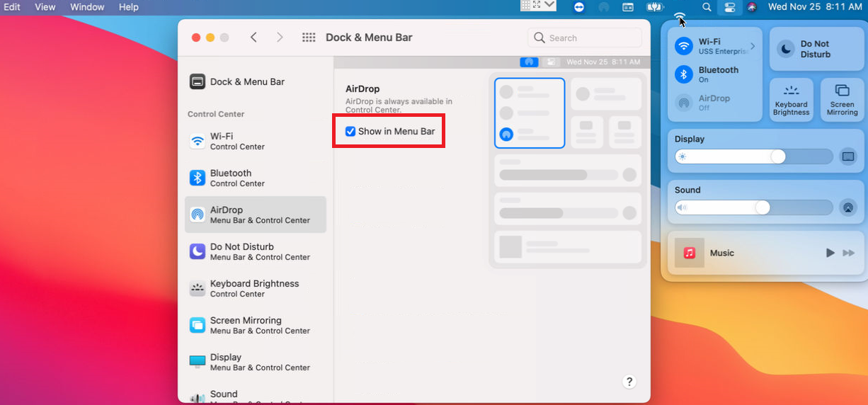The width and height of the screenshot is (868, 405).
Task: Toggle Do Not Disturb in Control Center
Action: (x=786, y=49)
